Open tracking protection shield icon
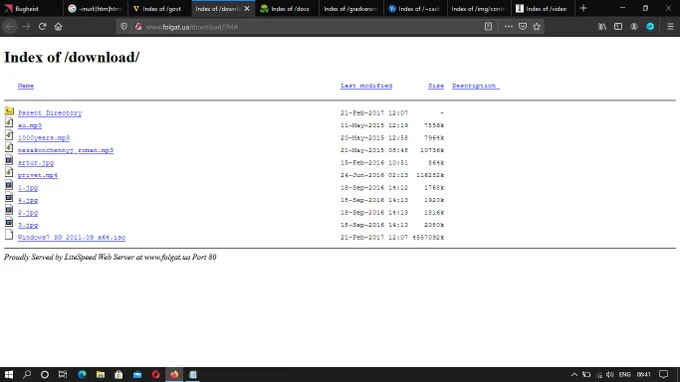Image resolution: width=680 pixels, height=382 pixels. coord(124,26)
